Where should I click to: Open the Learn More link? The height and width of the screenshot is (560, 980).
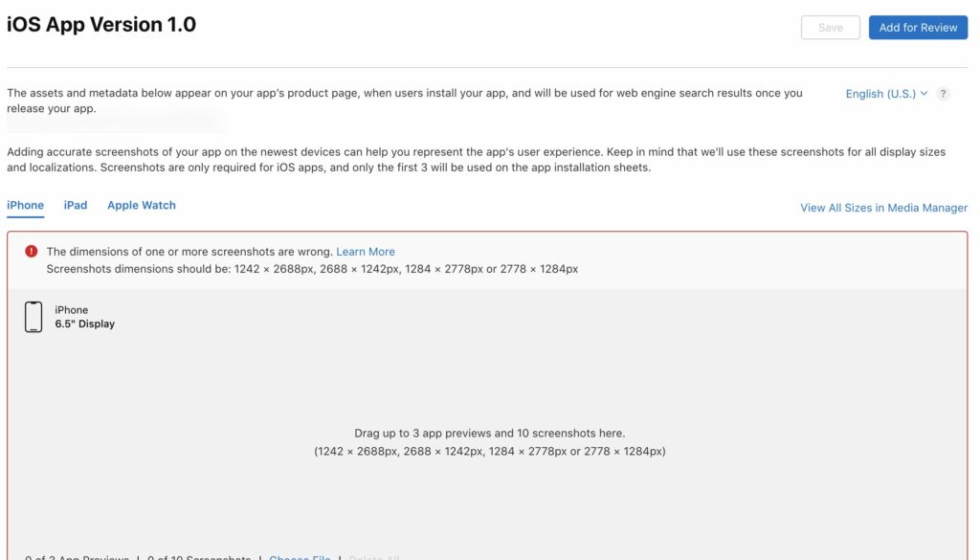coord(366,251)
